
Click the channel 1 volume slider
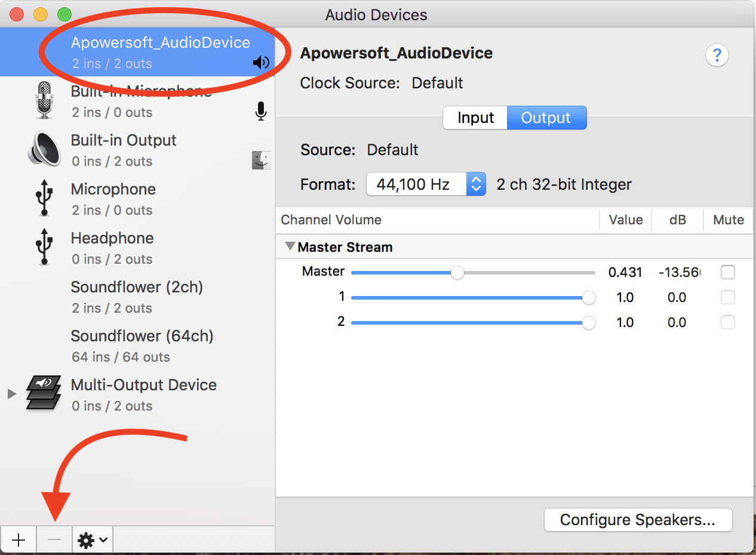click(473, 298)
